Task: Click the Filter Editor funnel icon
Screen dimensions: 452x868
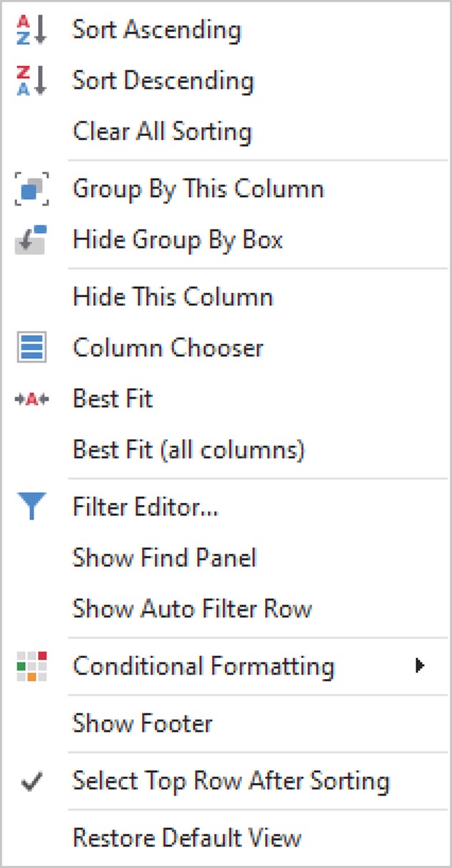Action: (x=32, y=508)
